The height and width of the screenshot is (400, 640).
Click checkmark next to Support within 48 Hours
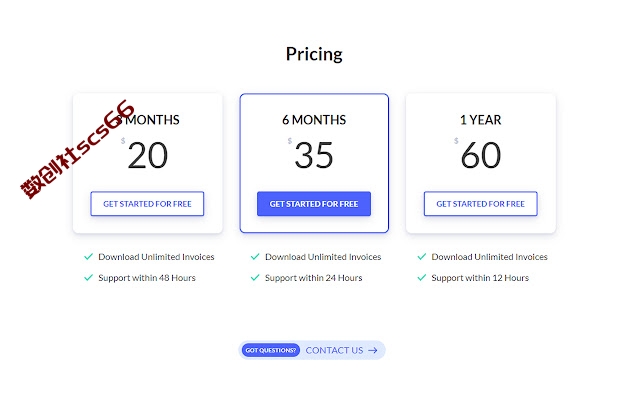(89, 278)
